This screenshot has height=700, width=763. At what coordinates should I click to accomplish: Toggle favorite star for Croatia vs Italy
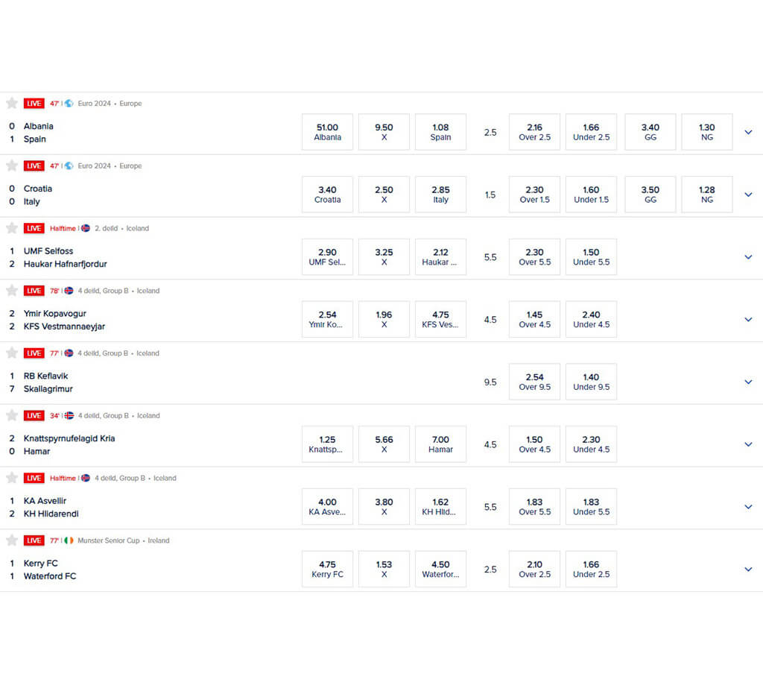12,165
